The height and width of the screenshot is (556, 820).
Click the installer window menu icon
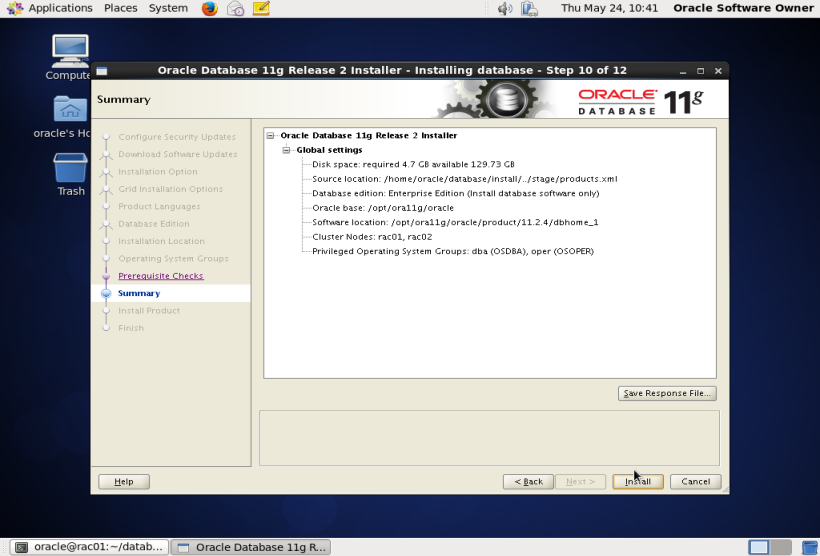[x=102, y=71]
